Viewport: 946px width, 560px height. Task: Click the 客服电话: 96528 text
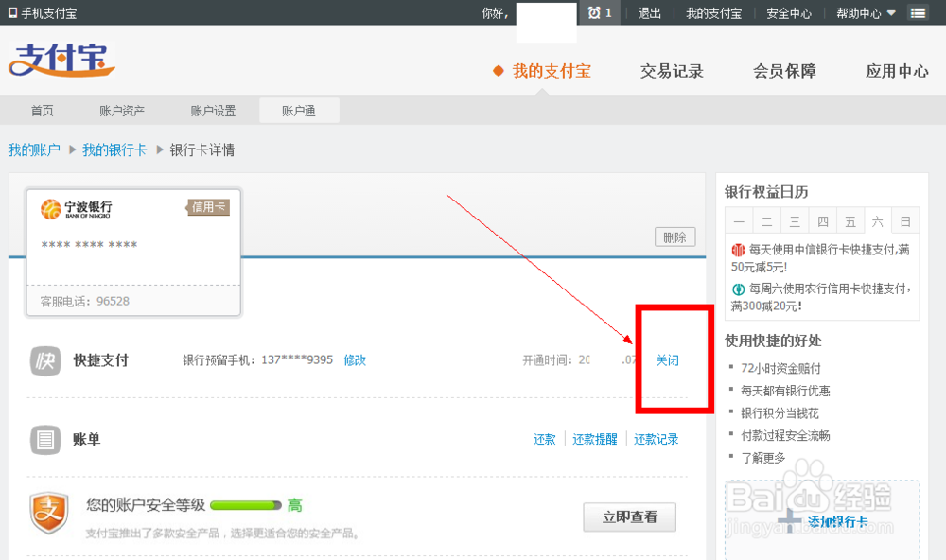point(84,301)
